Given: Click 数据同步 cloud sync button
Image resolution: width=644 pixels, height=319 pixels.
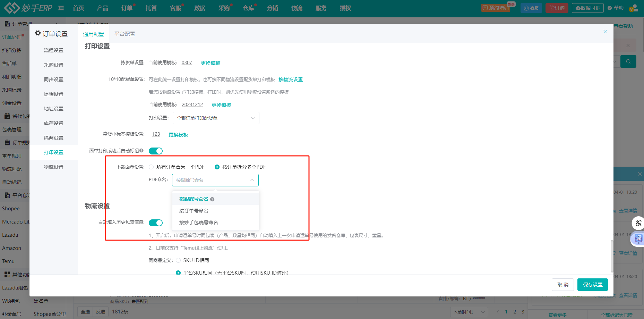Looking at the screenshot, I should (588, 8).
